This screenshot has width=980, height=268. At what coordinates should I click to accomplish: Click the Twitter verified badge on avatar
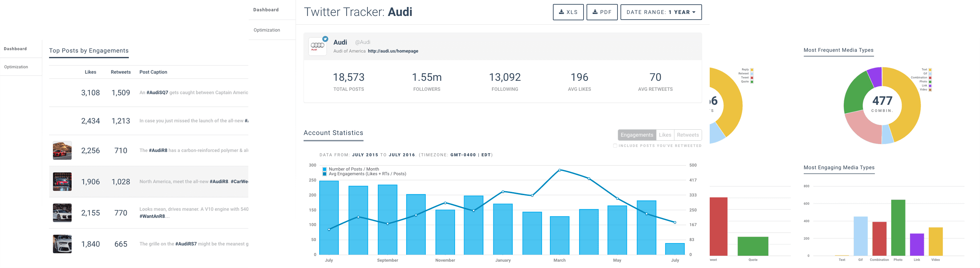(325, 39)
